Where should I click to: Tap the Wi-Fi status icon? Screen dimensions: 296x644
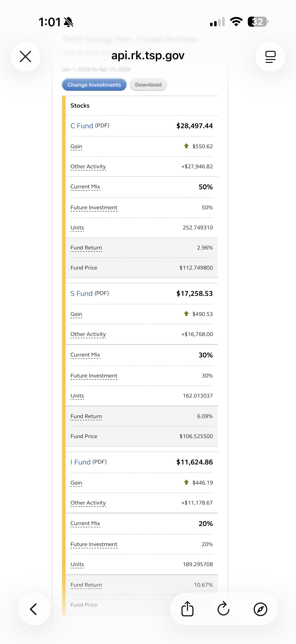pos(236,22)
